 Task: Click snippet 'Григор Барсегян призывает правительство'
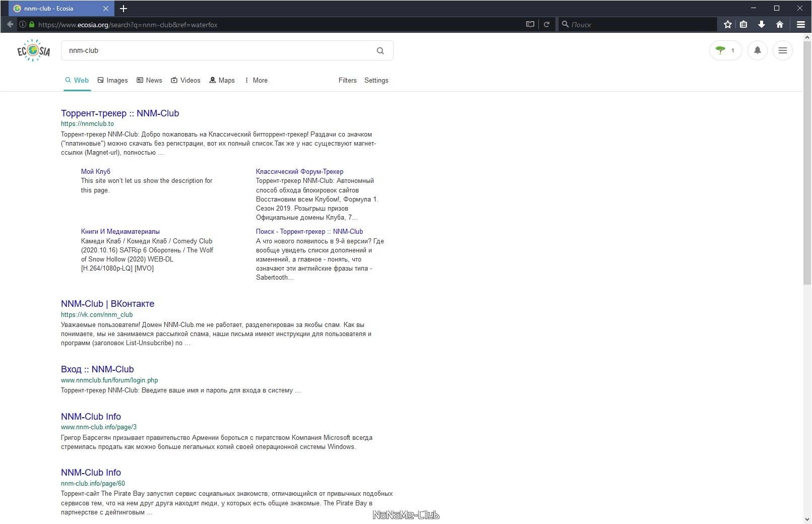pyautogui.click(x=217, y=442)
